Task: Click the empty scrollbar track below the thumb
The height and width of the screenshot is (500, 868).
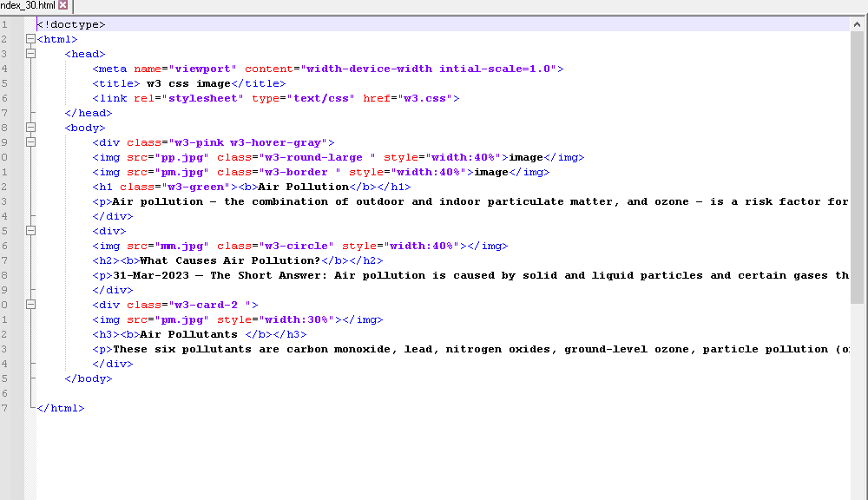Action: (x=858, y=391)
